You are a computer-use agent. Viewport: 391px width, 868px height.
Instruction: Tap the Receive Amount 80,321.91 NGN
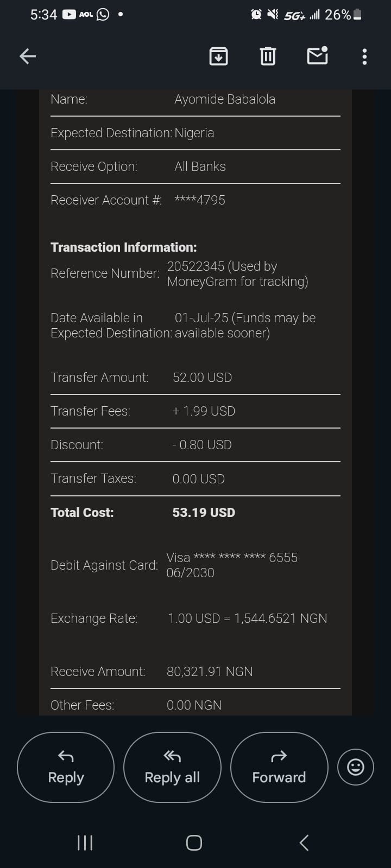click(210, 672)
